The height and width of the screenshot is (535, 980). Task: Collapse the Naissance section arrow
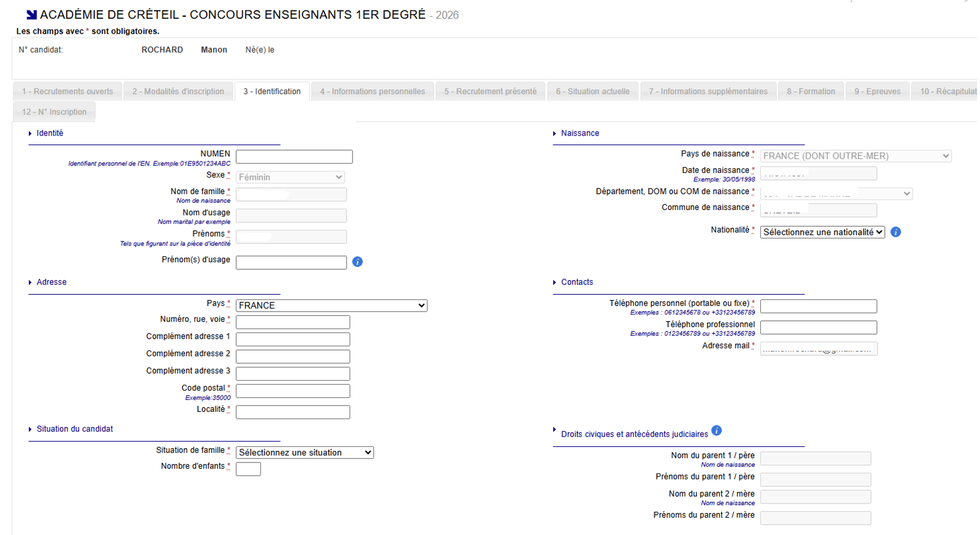(554, 133)
